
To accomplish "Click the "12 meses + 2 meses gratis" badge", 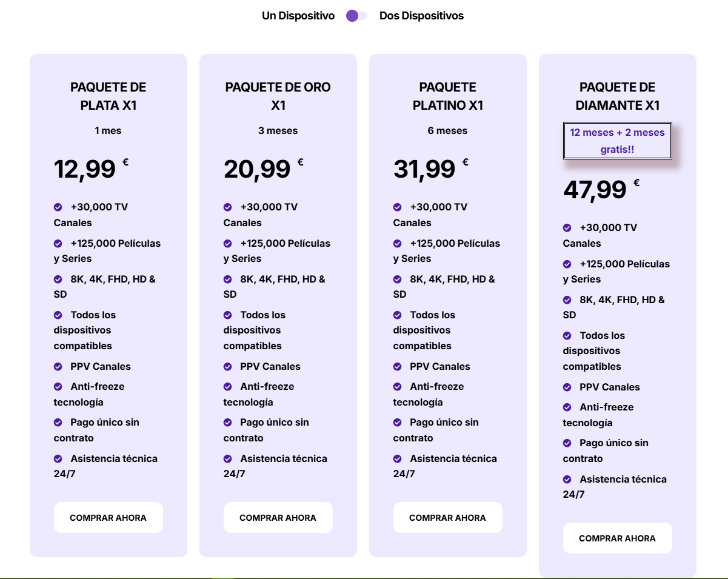I will point(617,141).
